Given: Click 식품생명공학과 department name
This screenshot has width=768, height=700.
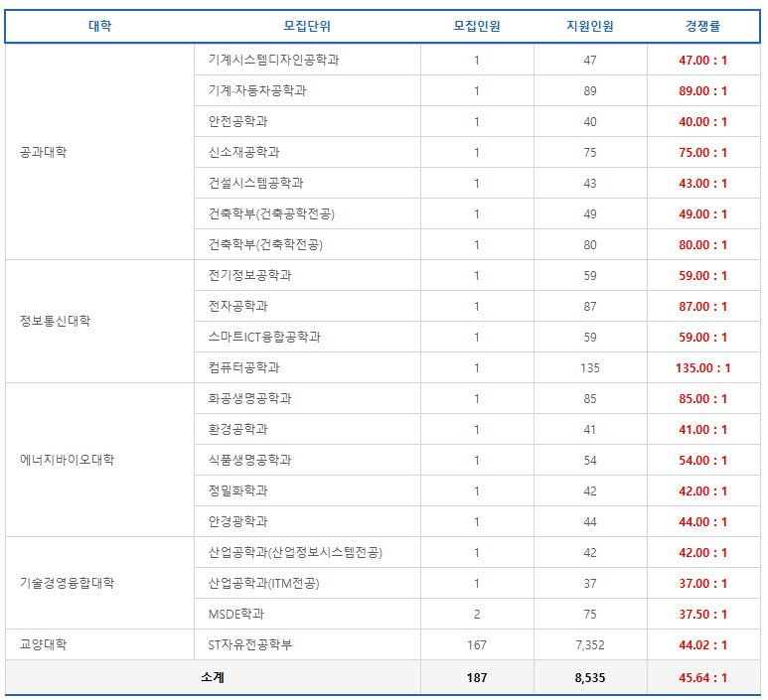Looking at the screenshot, I should click(x=249, y=460).
